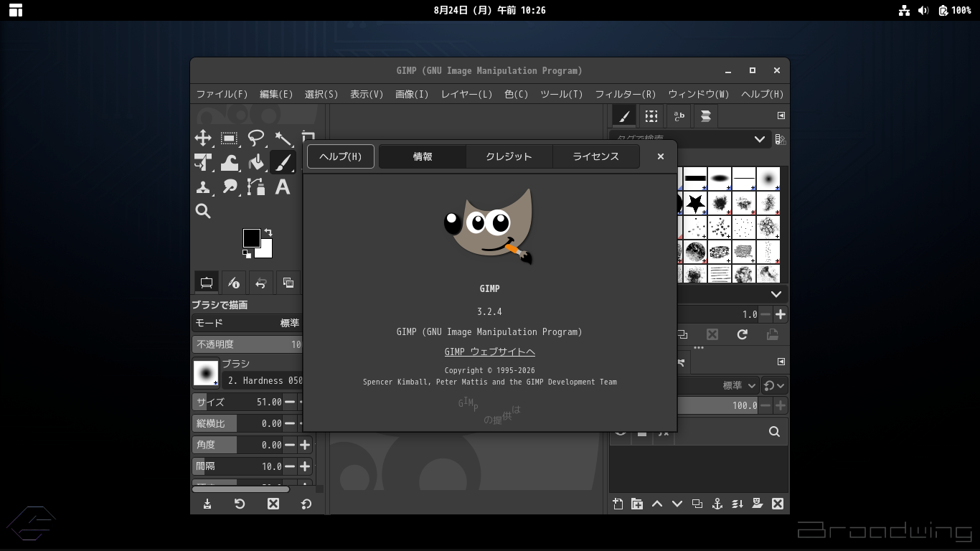Click the black foreground color swatch
Image resolution: width=980 pixels, height=551 pixels.
(251, 237)
